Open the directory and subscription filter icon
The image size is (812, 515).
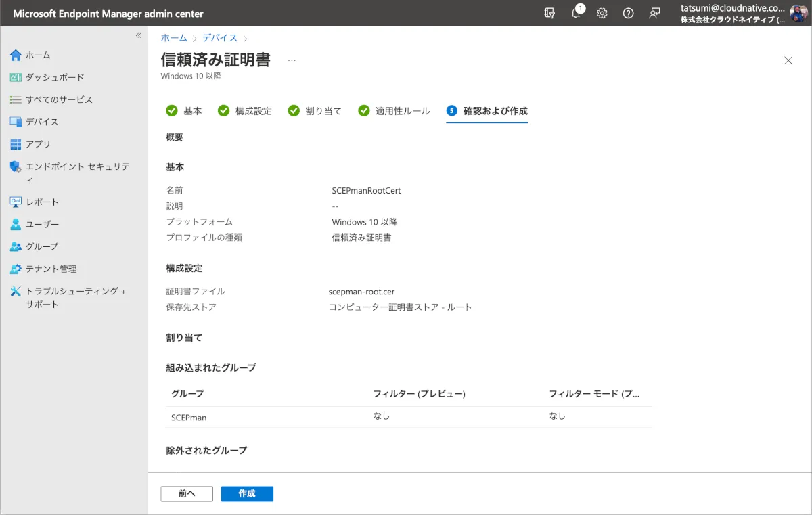549,14
